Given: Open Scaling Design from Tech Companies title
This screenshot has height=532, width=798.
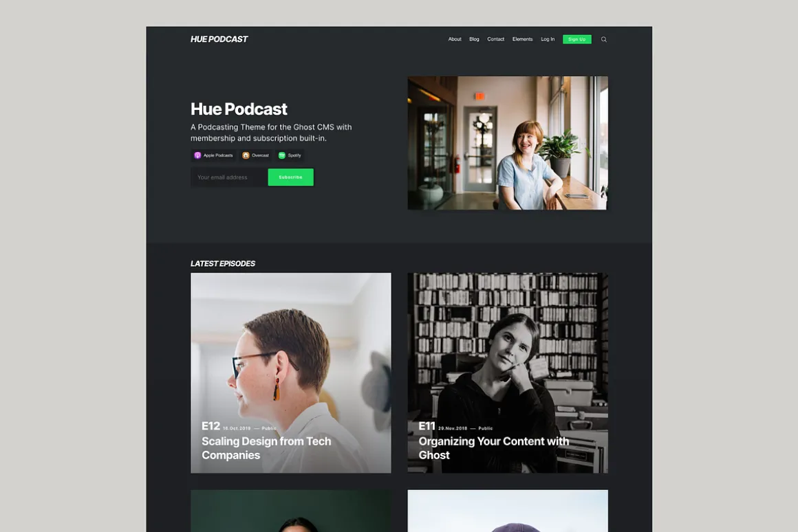Looking at the screenshot, I should [x=266, y=448].
